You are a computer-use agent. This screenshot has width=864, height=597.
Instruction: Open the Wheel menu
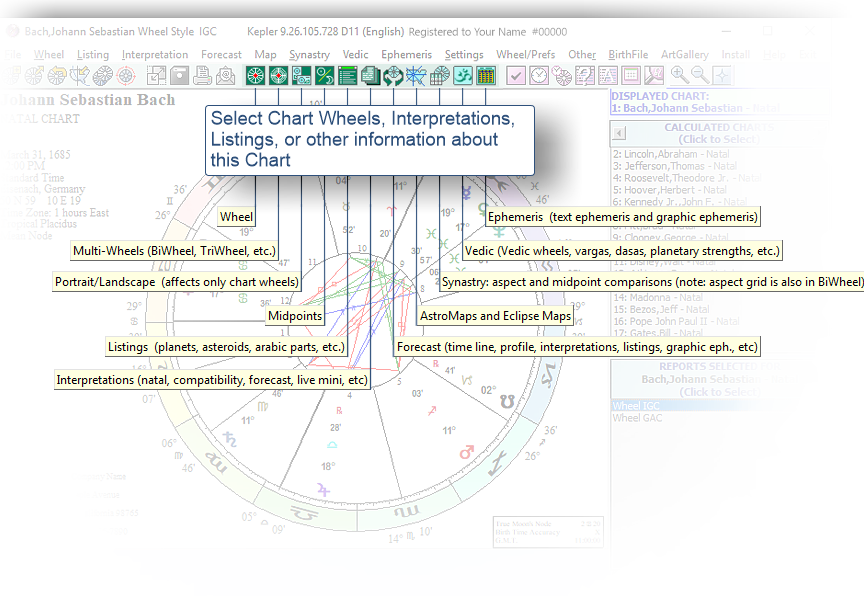(x=48, y=54)
